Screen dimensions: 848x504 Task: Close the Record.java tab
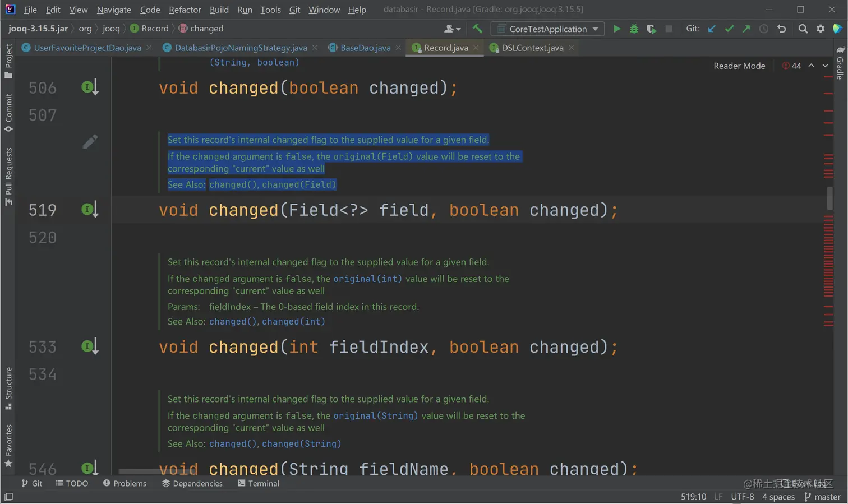click(476, 48)
